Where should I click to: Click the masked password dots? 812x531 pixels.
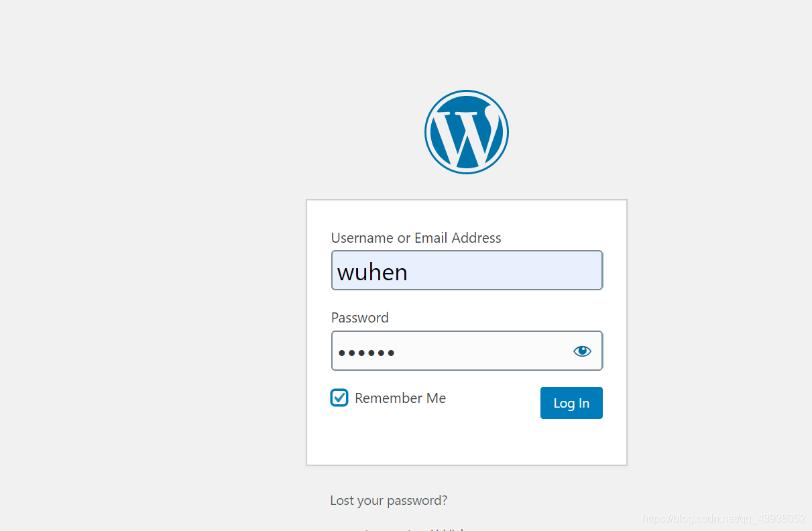point(366,353)
